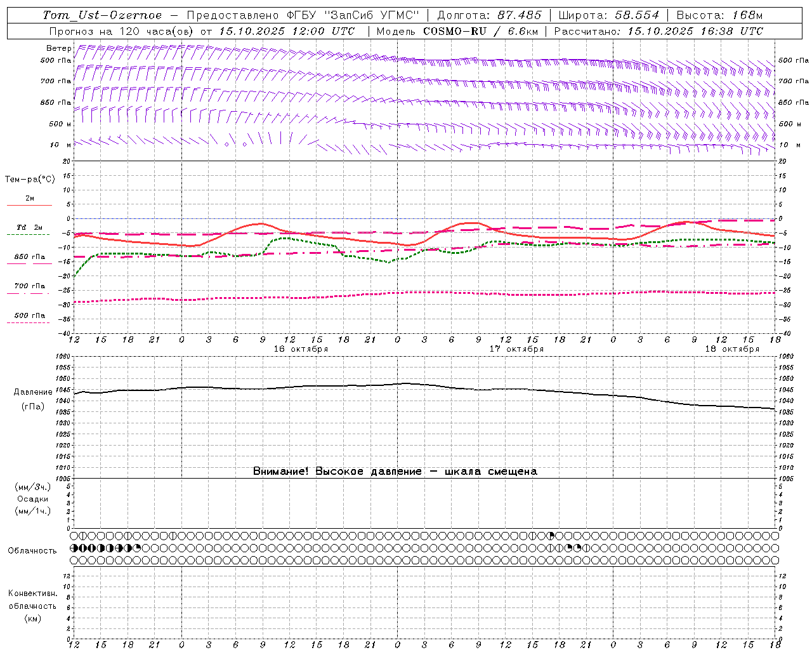Select the 'Широта: 58.554' header value

[x=609, y=15]
